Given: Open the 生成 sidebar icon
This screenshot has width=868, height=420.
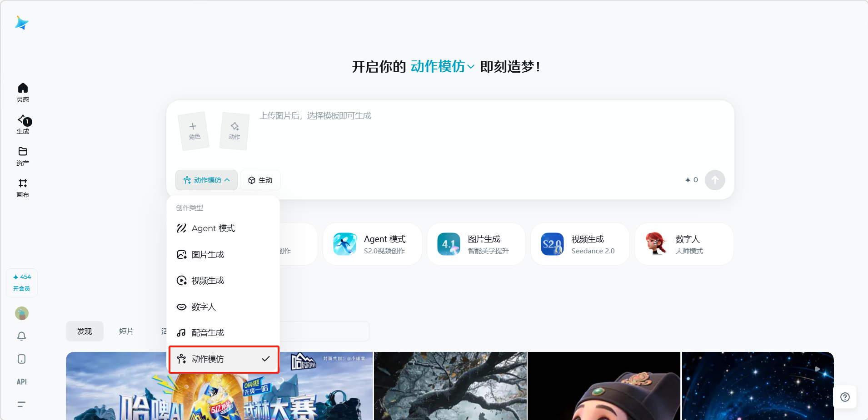Looking at the screenshot, I should coord(23,124).
